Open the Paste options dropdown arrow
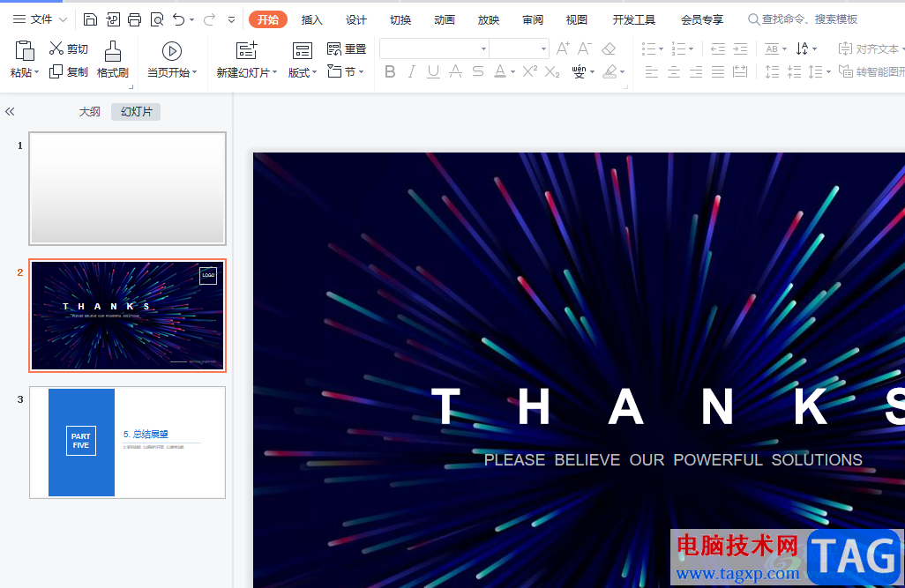905x588 pixels. (x=36, y=72)
